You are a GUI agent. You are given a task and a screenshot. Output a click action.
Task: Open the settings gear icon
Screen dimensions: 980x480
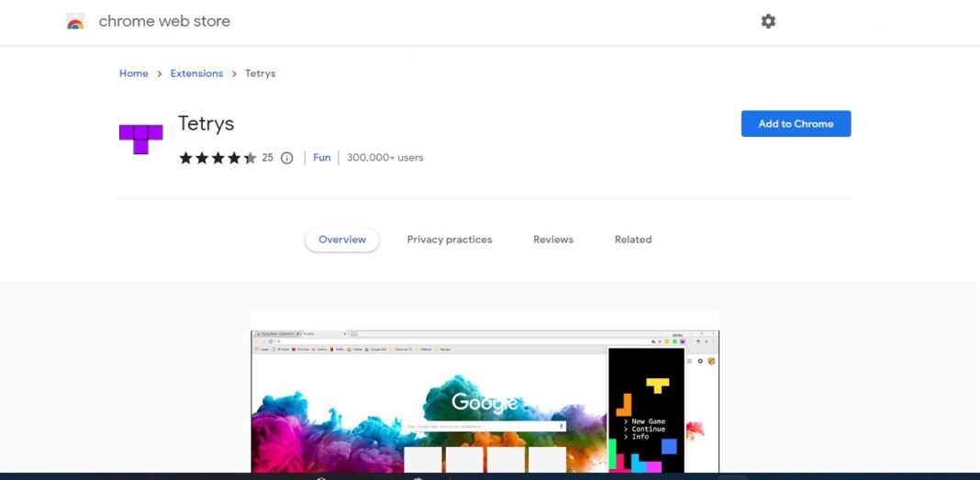pos(768,21)
